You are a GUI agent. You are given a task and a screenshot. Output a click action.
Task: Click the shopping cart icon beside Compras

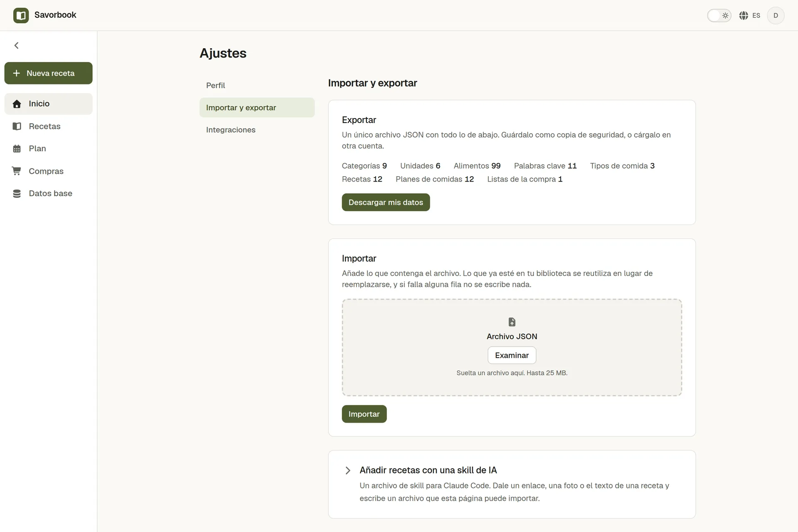(x=17, y=171)
